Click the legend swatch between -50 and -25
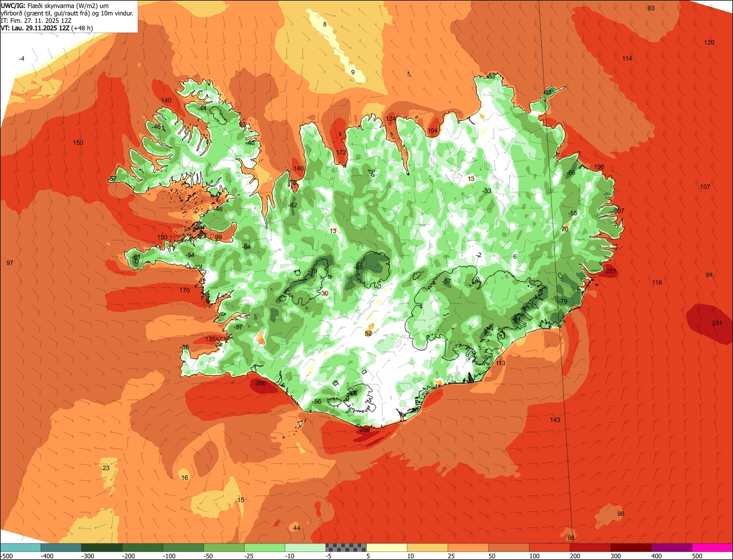 click(x=224, y=547)
